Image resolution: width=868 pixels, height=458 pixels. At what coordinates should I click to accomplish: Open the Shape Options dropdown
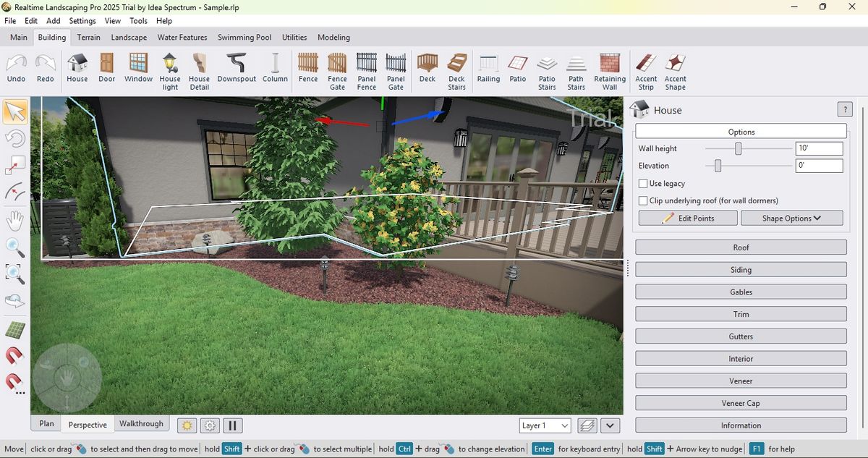[791, 217]
